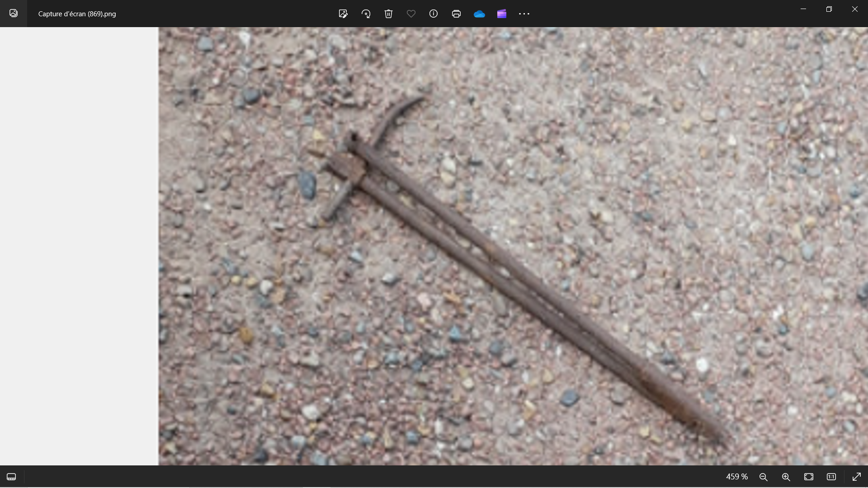868x488 pixels.
Task: Show file info panel
Action: click(434, 14)
